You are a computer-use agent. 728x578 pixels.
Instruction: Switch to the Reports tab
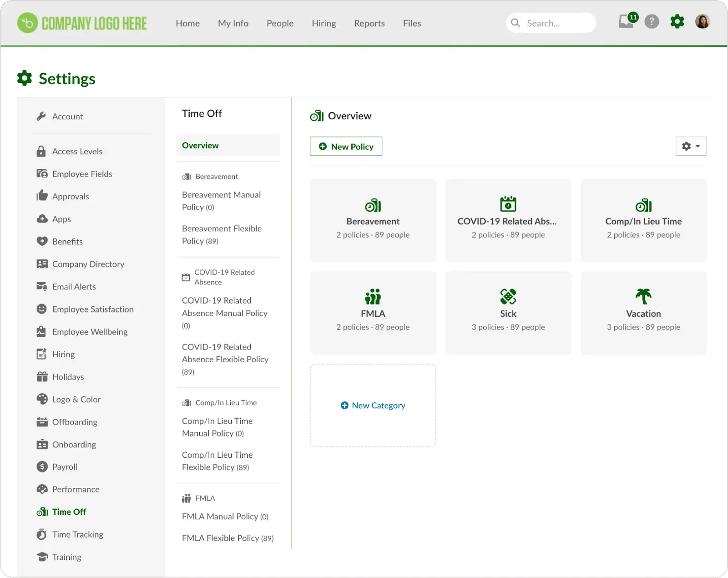click(x=369, y=23)
